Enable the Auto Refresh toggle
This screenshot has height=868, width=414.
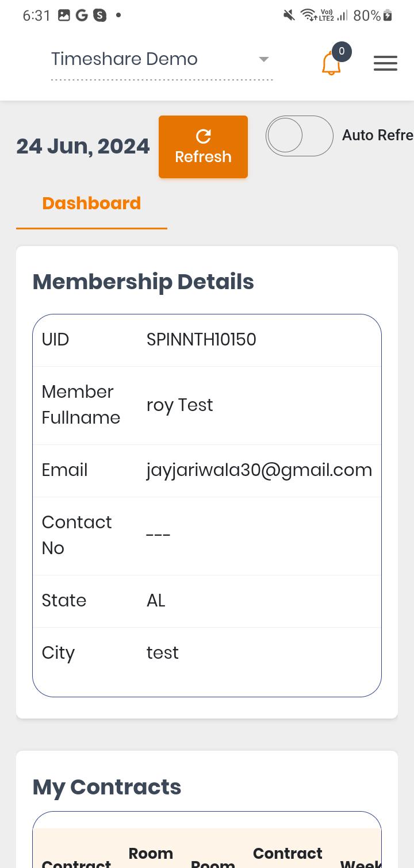point(300,136)
